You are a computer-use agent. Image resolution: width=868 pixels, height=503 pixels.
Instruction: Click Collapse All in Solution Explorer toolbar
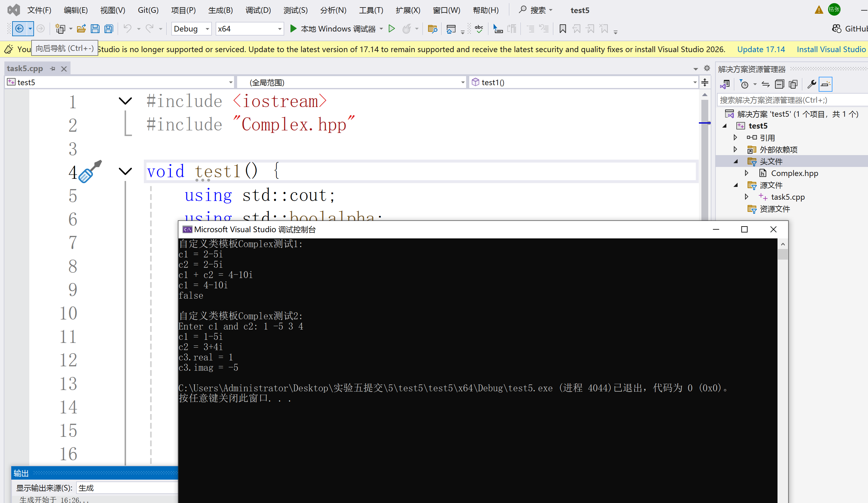click(779, 84)
